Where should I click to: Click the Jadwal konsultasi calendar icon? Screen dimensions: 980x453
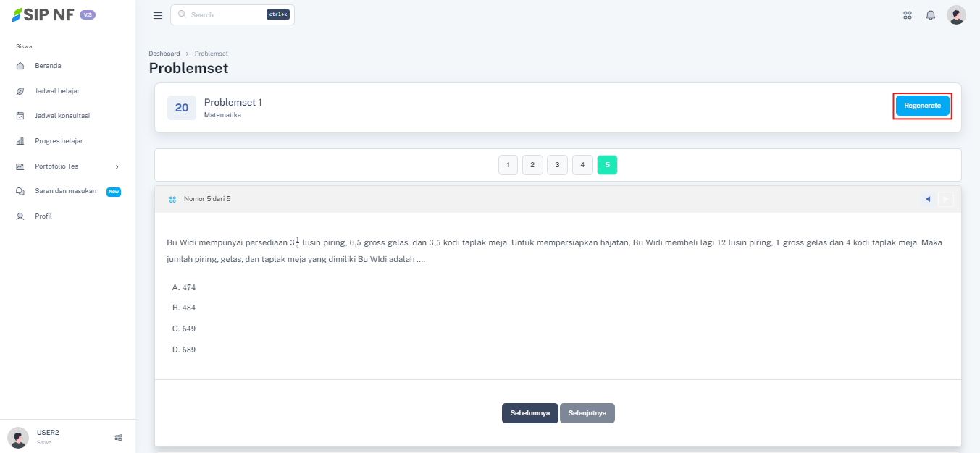(20, 116)
